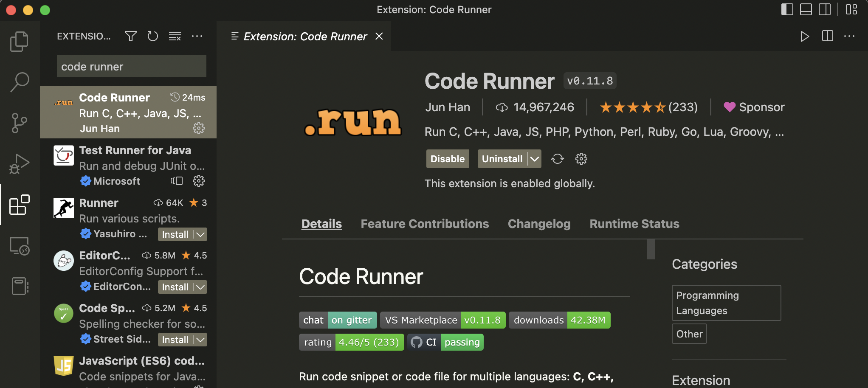The image size is (868, 388).
Task: Select the Programming Languages category
Action: point(726,303)
